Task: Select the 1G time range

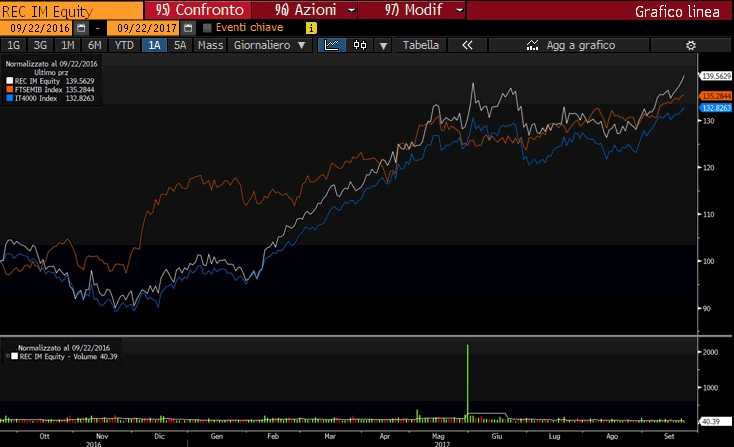Action: (x=14, y=45)
